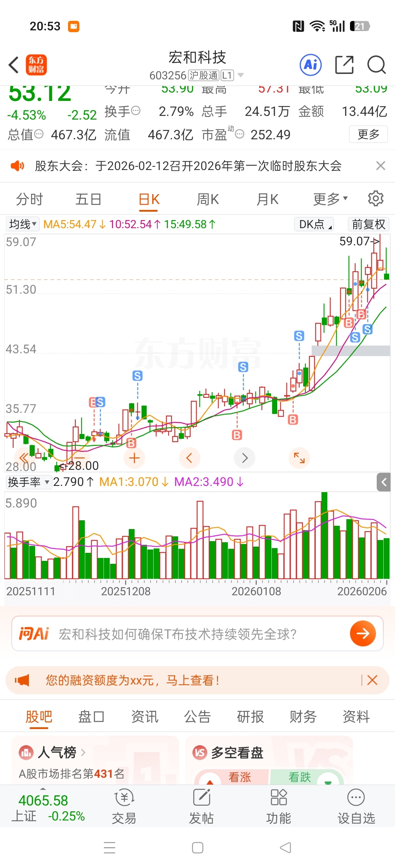Tap the 总值 info circle icon

(39, 134)
